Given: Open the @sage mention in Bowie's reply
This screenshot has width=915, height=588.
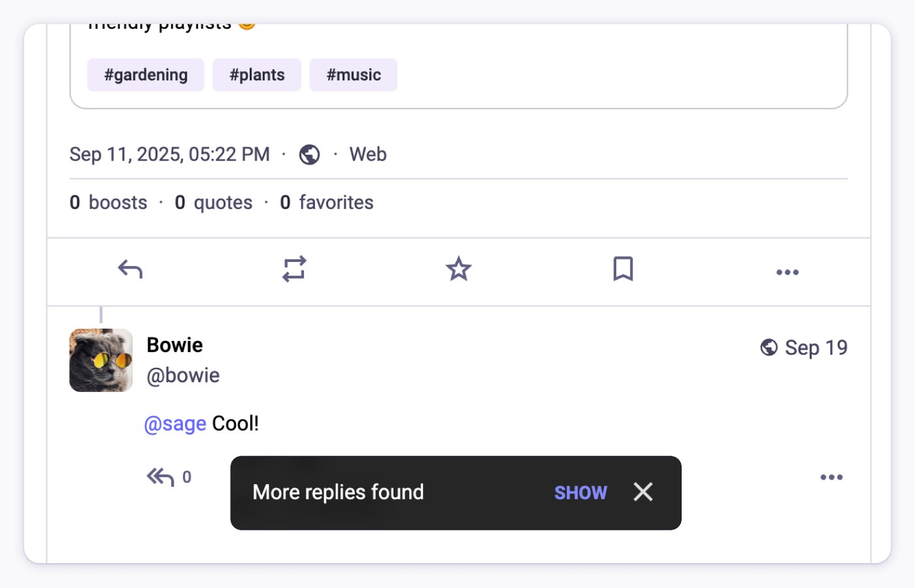Looking at the screenshot, I should click(x=175, y=423).
